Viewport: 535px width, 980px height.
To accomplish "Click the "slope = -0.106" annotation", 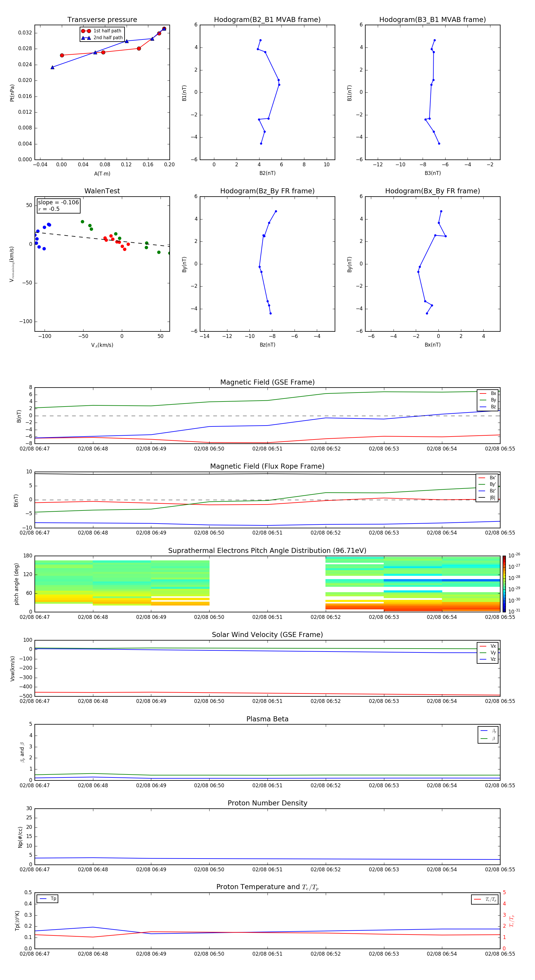I will (x=58, y=203).
